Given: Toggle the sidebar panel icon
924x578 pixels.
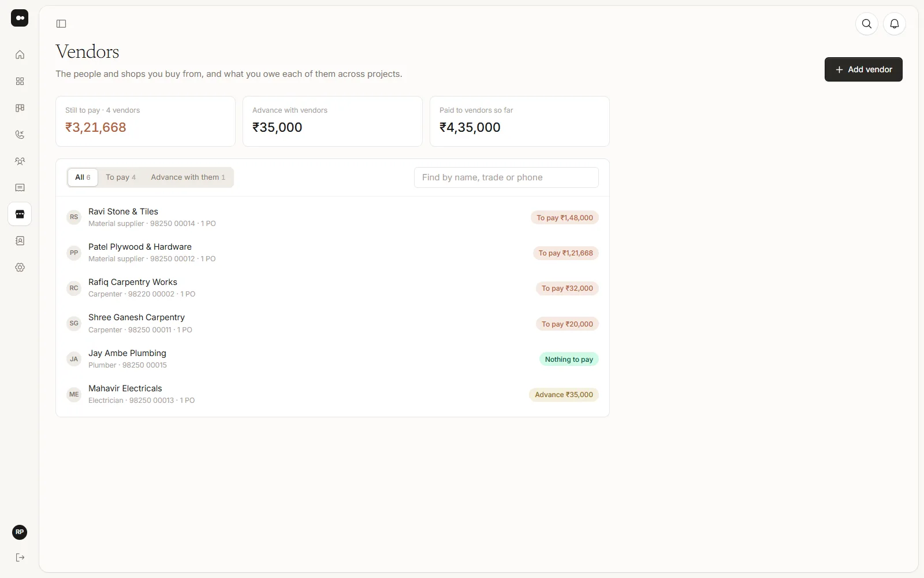Looking at the screenshot, I should click(61, 24).
